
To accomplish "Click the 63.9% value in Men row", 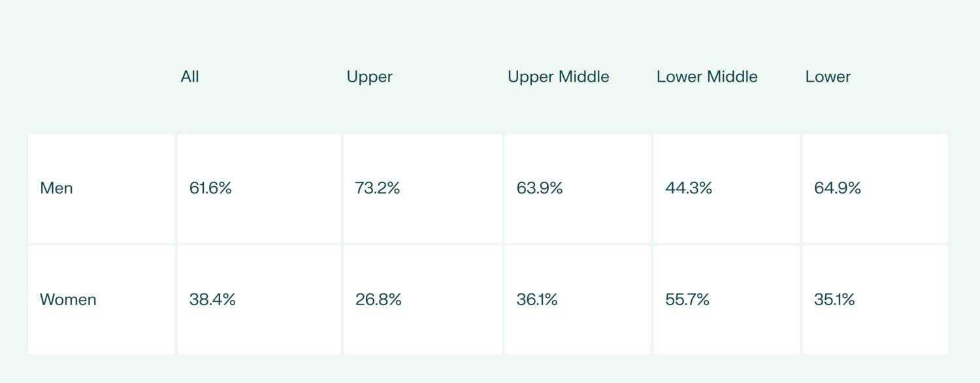I will 539,188.
